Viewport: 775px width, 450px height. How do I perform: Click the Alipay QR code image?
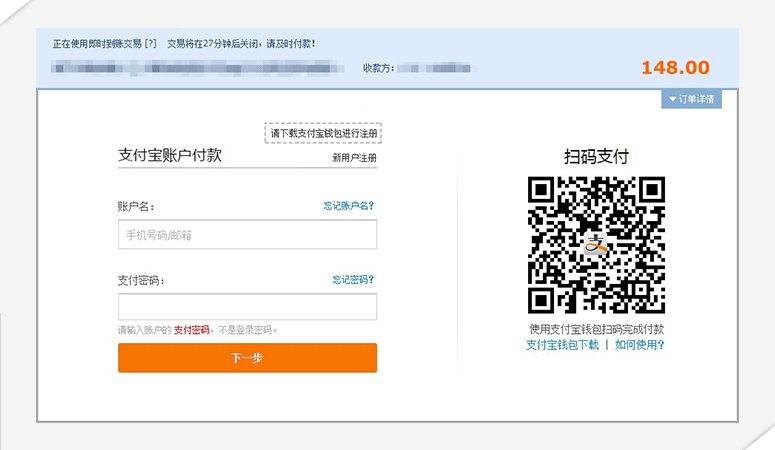[x=596, y=245]
